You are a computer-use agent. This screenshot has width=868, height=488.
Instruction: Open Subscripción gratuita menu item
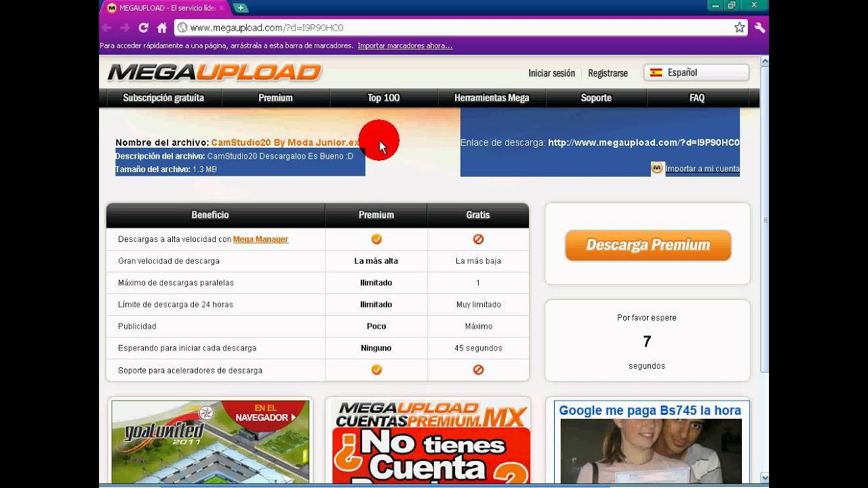pos(163,98)
